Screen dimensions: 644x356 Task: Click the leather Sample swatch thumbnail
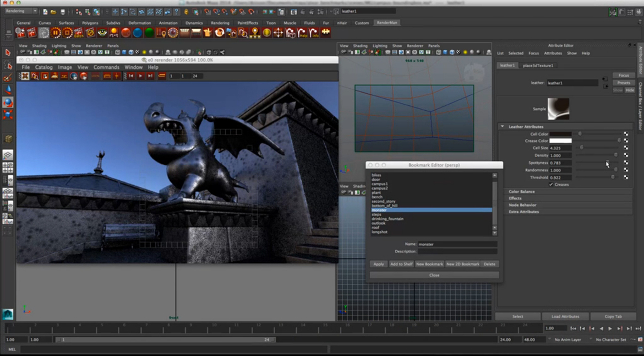tap(558, 109)
